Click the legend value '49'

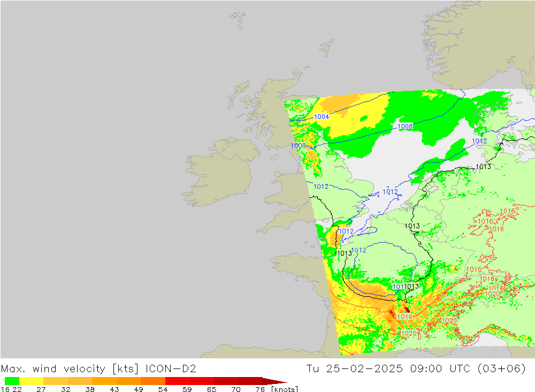click(x=139, y=389)
